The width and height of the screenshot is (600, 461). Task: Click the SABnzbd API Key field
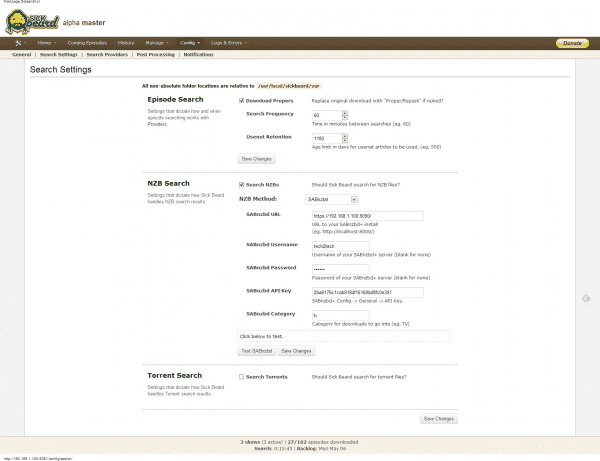pyautogui.click(x=367, y=292)
